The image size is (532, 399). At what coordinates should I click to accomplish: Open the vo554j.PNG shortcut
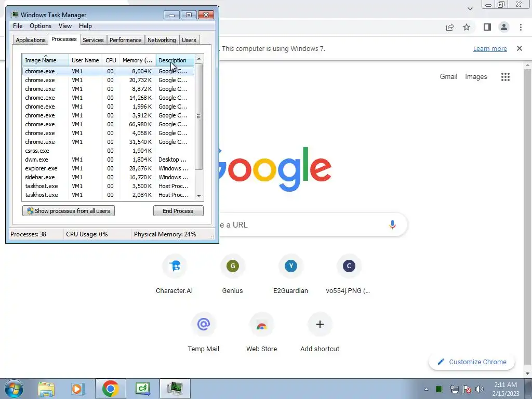click(x=349, y=275)
